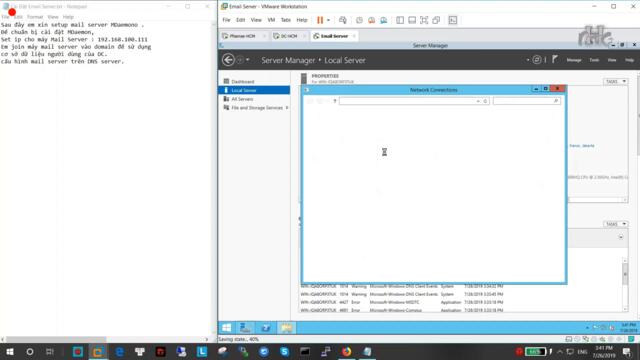Toggle the VMware library sidebar icon

click(x=400, y=20)
